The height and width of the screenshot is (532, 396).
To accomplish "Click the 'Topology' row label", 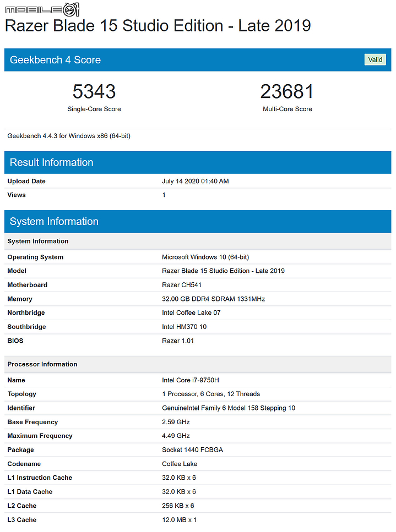I will tap(21, 394).
